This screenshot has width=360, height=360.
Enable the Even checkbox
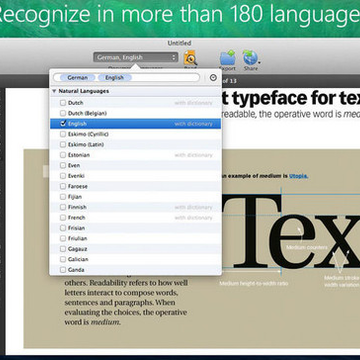63,165
